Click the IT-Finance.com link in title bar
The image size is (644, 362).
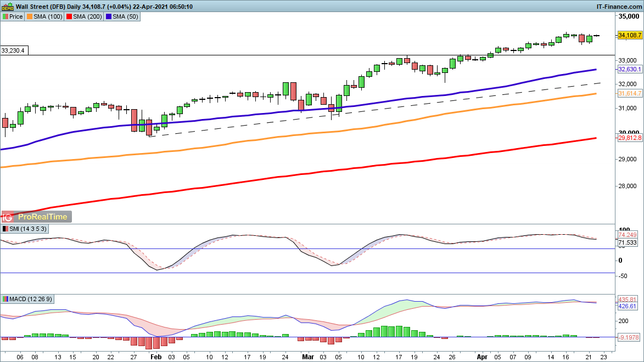(619, 6)
